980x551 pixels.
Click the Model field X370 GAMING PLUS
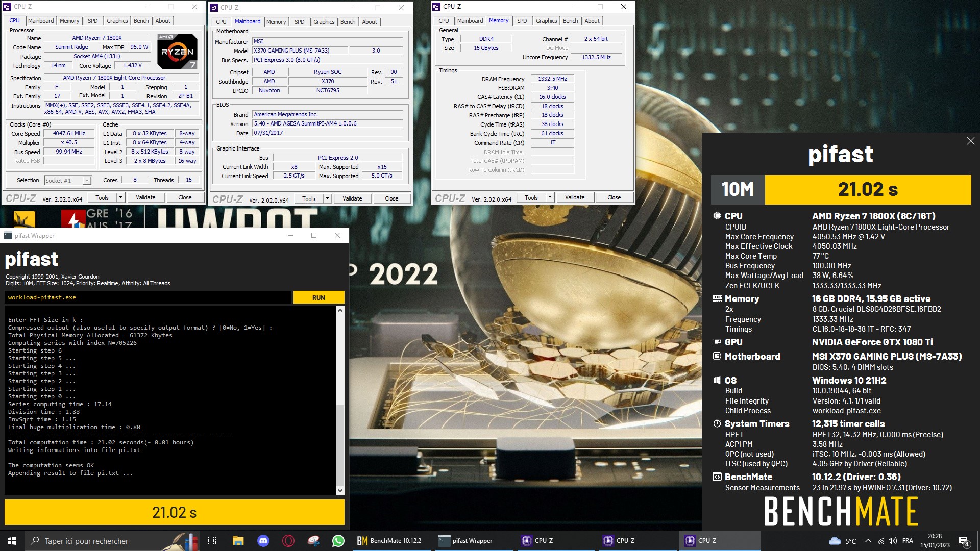tap(301, 51)
